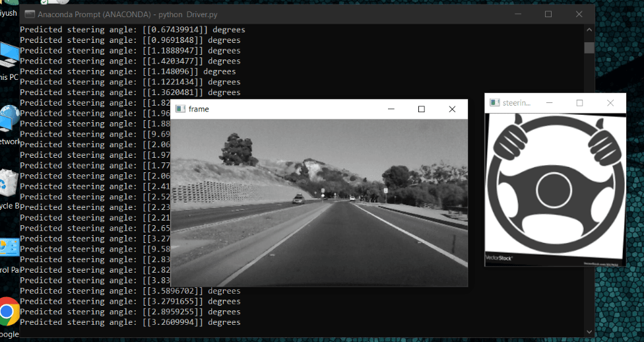
Task: Close the frame video window
Action: pyautogui.click(x=452, y=109)
